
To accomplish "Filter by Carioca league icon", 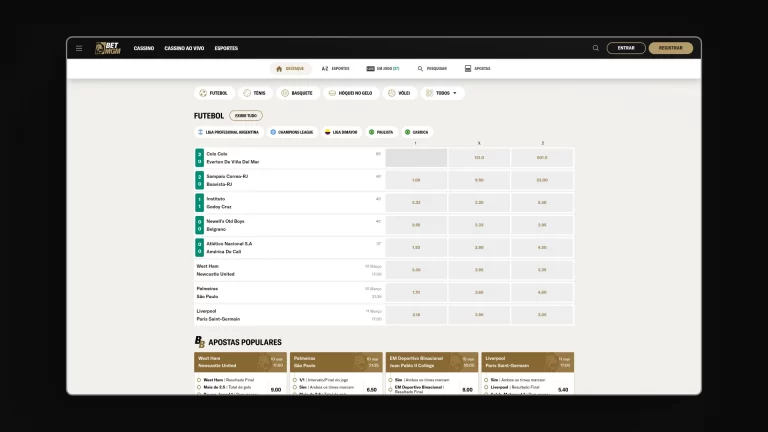I will 408,132.
